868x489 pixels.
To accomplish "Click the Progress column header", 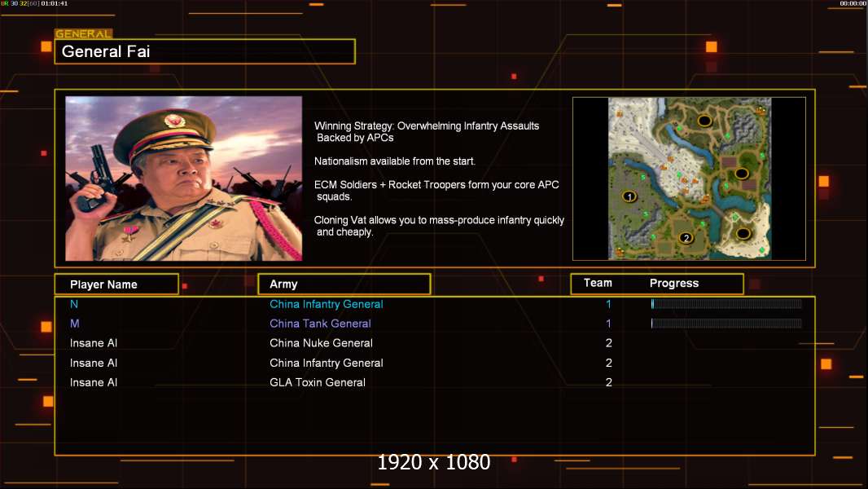I will (x=673, y=284).
